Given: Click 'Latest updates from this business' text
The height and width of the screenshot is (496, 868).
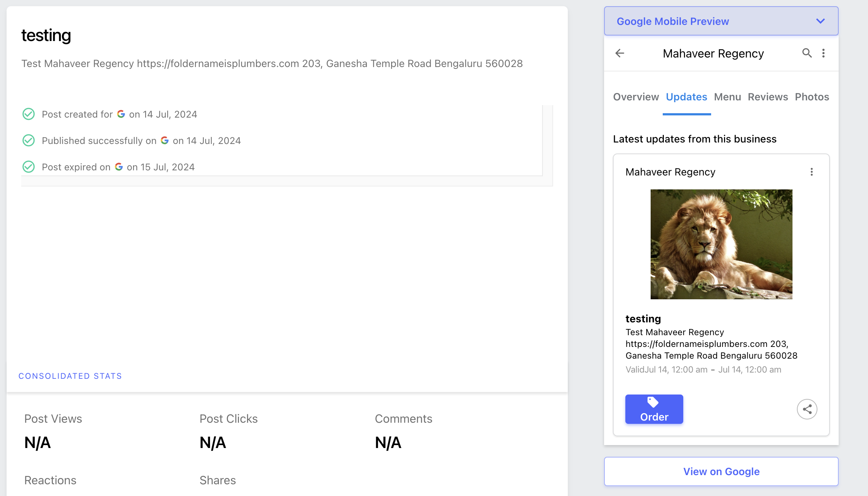Looking at the screenshot, I should pos(695,139).
